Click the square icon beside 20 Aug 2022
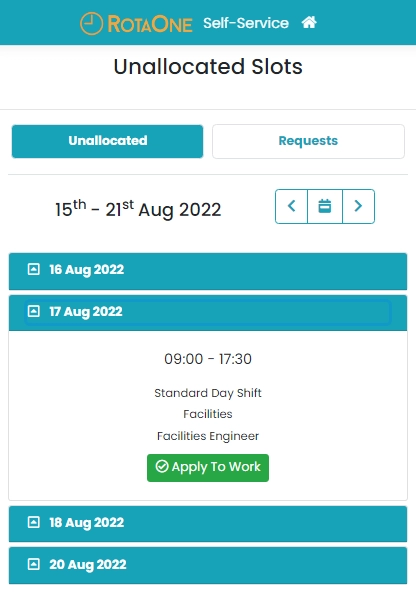The width and height of the screenshot is (416, 593). [x=34, y=564]
